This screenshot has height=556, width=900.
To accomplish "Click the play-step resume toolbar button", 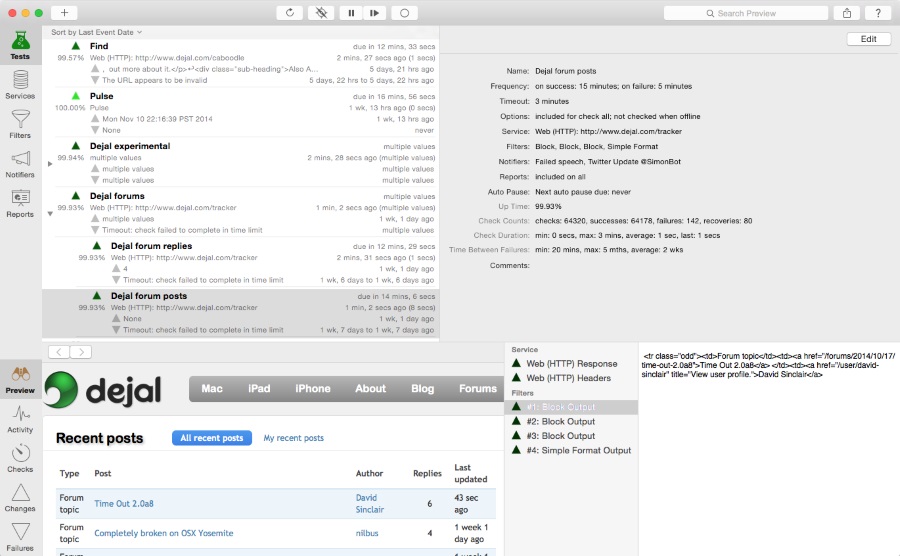I will click(374, 13).
